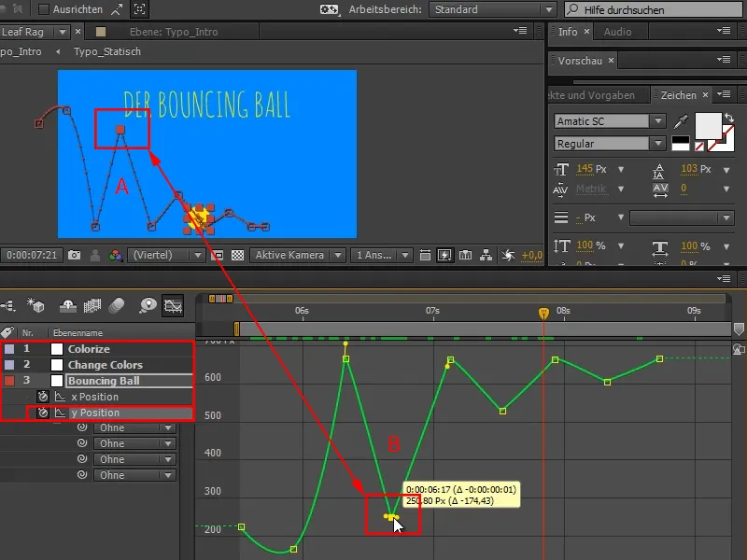
Task: Enable Motion Blur for all layers
Action: point(117,305)
